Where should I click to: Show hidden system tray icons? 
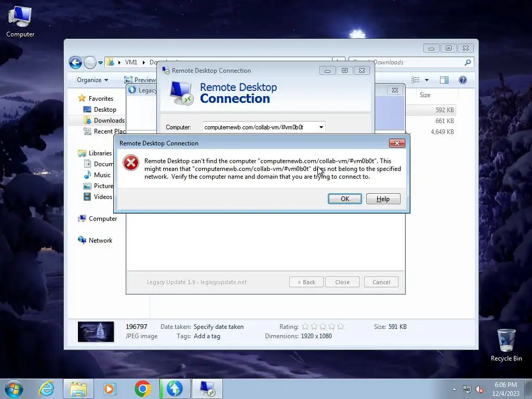[x=454, y=389]
